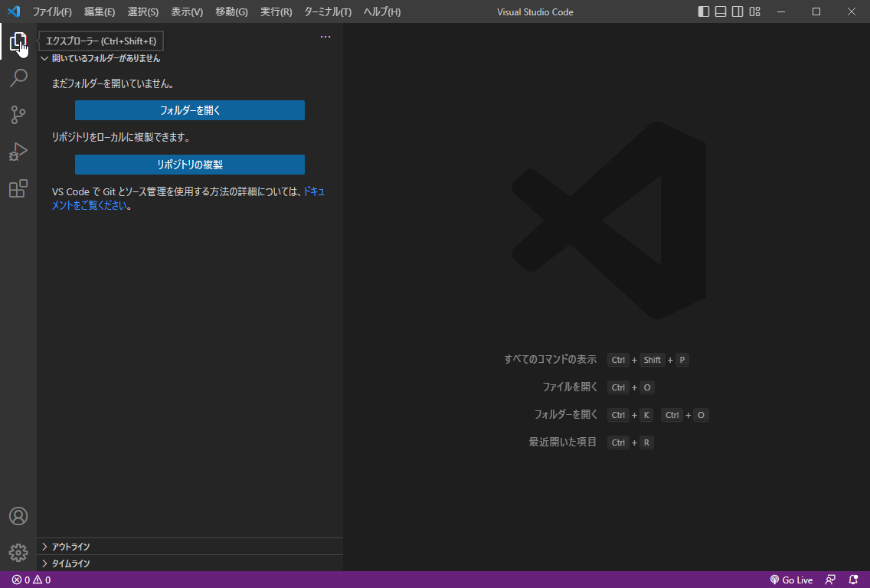Image resolution: width=870 pixels, height=588 pixels.
Task: Open the Source Control view
Action: [x=18, y=115]
